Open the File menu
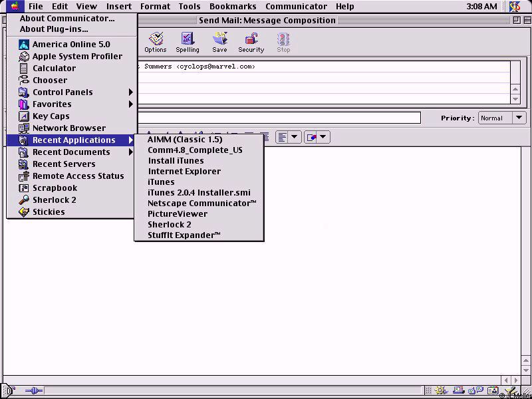 (x=36, y=7)
